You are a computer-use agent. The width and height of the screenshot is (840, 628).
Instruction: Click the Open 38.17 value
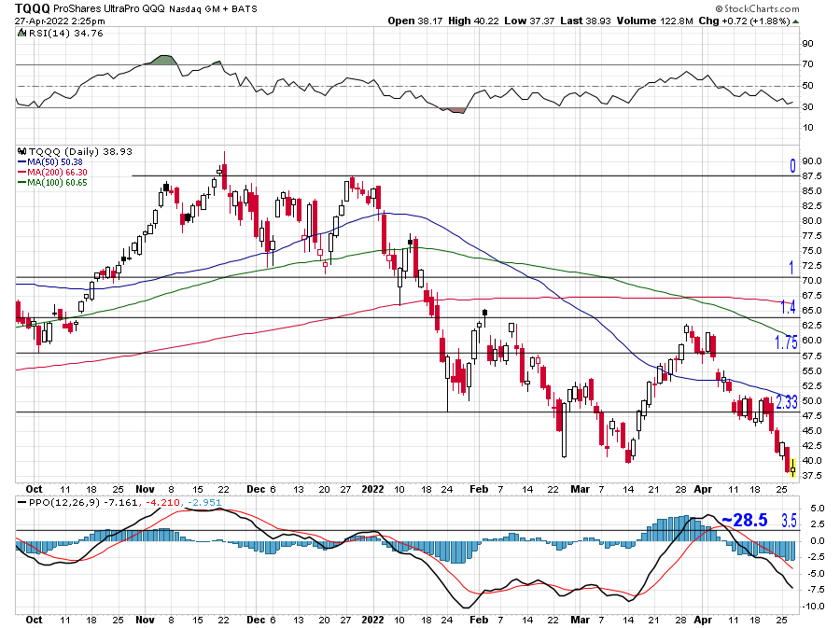(x=414, y=21)
